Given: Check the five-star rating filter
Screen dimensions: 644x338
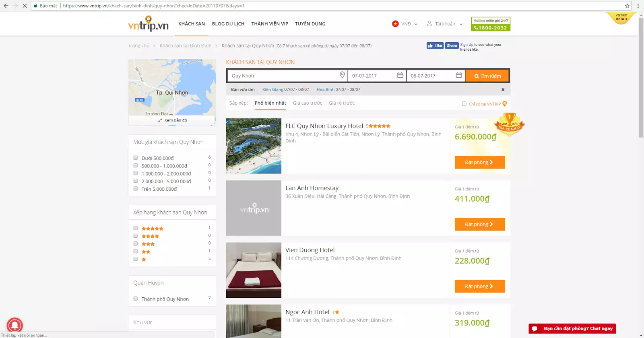Looking at the screenshot, I should 136,228.
